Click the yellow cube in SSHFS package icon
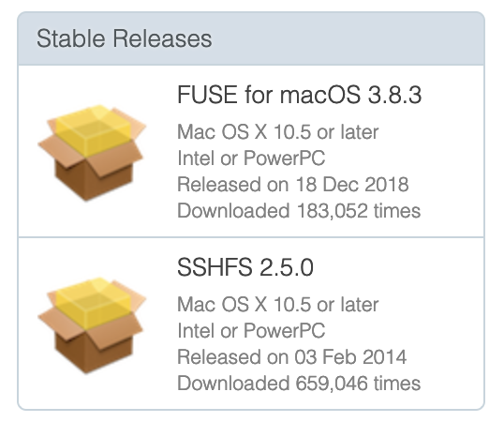Viewport: 504px width, 422px height. (x=94, y=303)
